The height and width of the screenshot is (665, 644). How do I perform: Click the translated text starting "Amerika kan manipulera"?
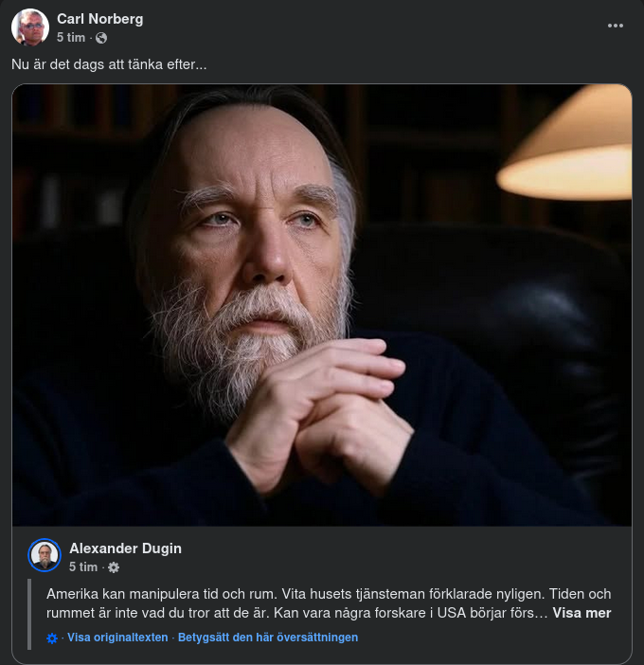pyautogui.click(x=284, y=595)
